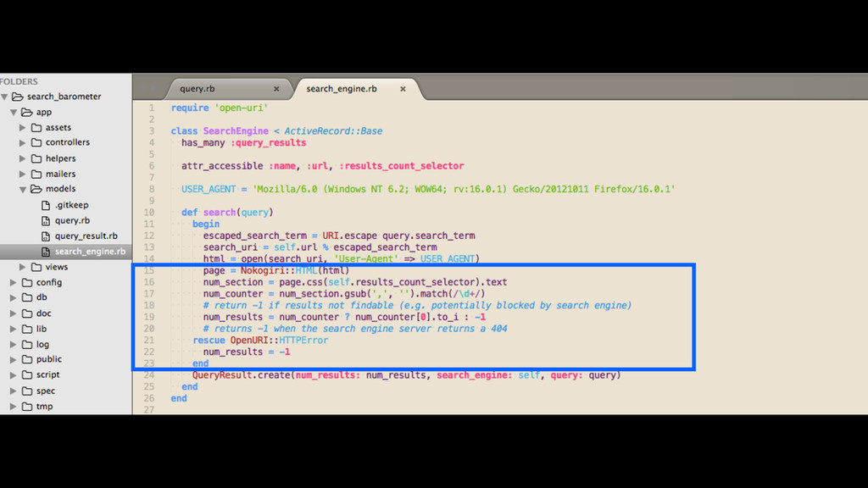This screenshot has width=868, height=488.
Task: Select the public folder label
Action: [48, 359]
